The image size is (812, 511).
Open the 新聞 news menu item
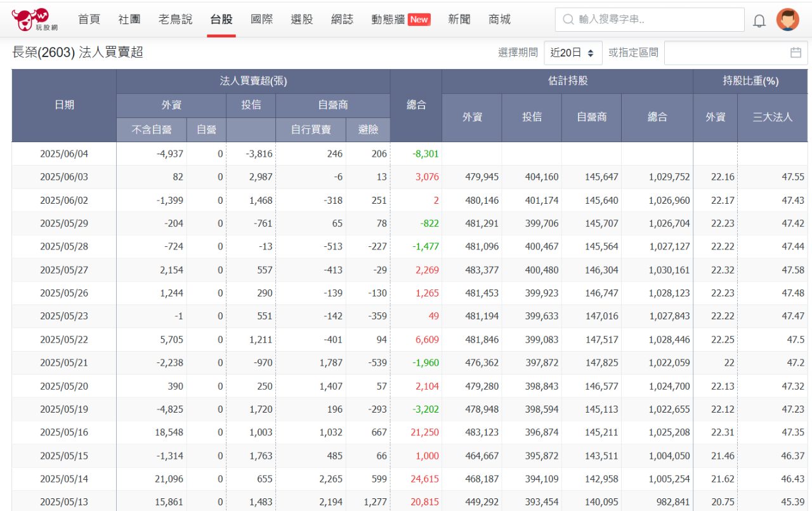(x=459, y=19)
